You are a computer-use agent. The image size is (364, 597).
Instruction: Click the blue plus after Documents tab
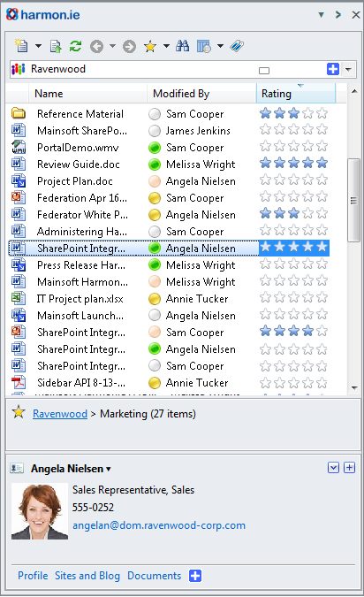(195, 576)
